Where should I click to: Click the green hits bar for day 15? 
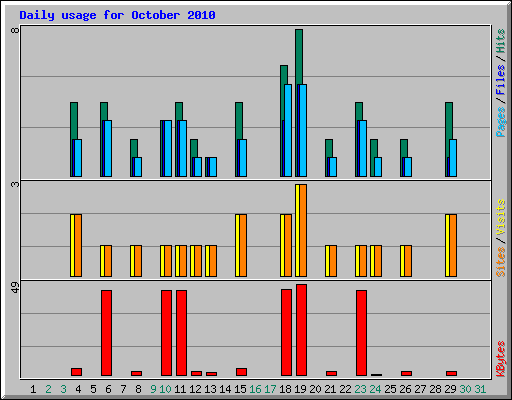tap(239, 121)
